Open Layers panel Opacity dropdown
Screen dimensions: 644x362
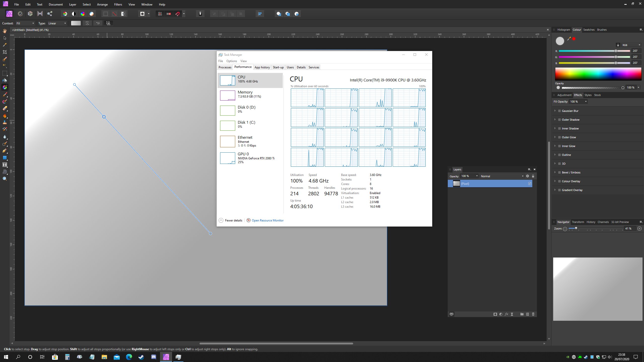pos(469,176)
